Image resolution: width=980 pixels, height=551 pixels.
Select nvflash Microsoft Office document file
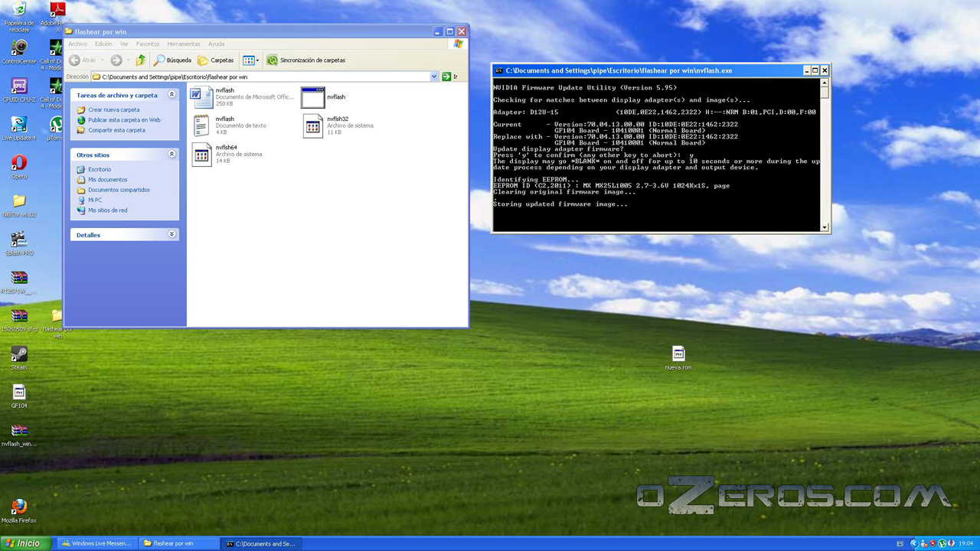pos(201,97)
